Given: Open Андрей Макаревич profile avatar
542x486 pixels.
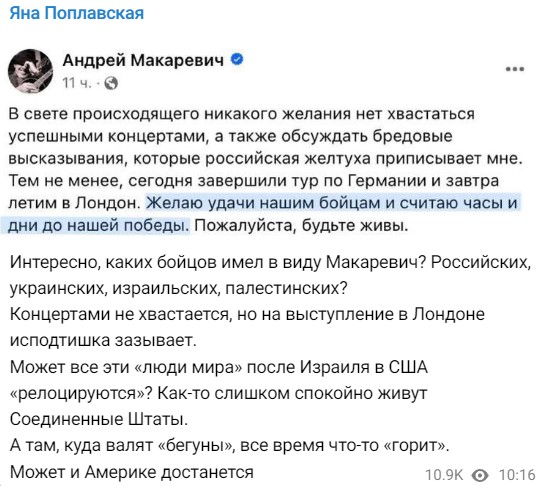Looking at the screenshot, I should click(x=30, y=71).
